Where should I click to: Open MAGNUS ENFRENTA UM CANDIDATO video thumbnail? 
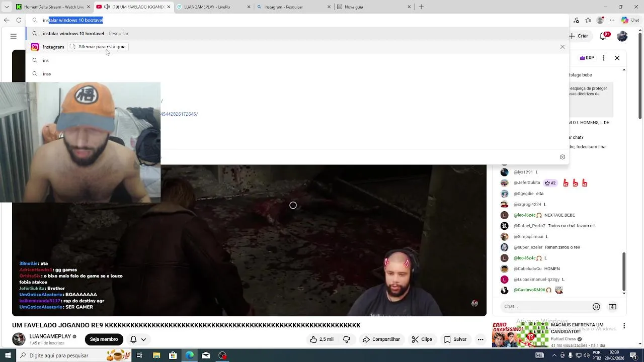520,334
